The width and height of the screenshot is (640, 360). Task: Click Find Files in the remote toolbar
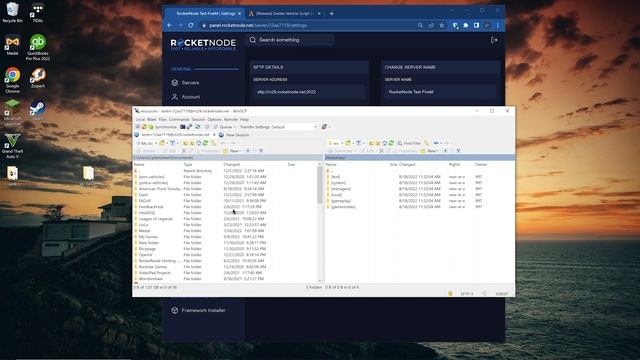(x=409, y=143)
